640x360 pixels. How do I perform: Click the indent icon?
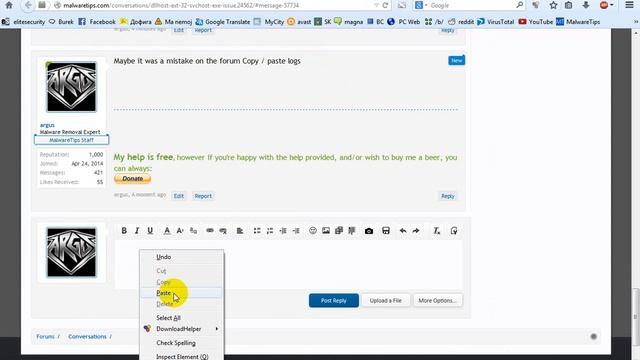[x=296, y=231]
